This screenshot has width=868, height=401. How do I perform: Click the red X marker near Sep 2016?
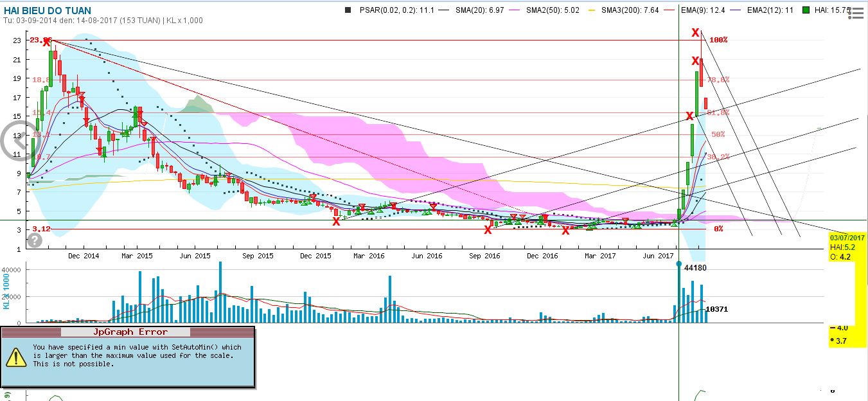(488, 229)
